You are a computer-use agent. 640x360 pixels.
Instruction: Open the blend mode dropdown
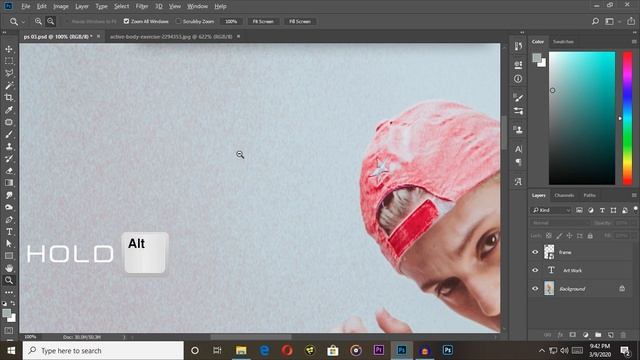pos(560,223)
